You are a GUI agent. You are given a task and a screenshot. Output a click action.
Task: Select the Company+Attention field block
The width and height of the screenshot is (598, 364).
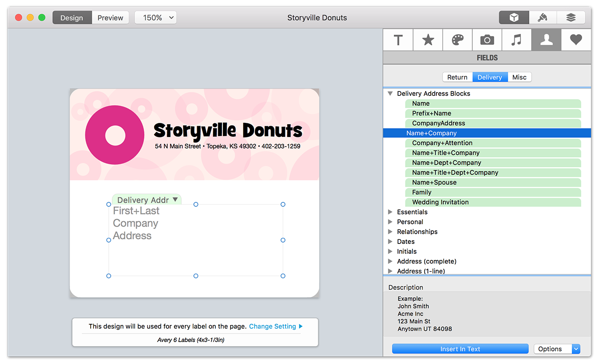pyautogui.click(x=493, y=143)
